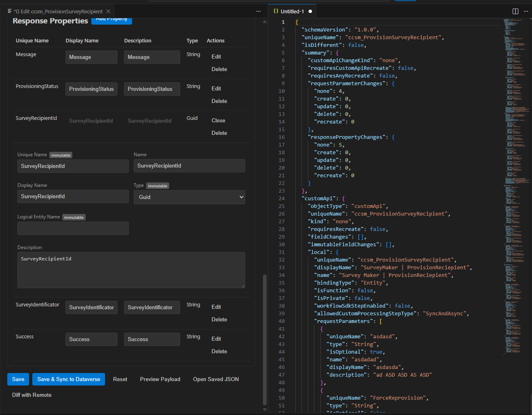Click the left panel vertical scrollbar thumb
Viewport: 532px width, 415px height.
265,339
